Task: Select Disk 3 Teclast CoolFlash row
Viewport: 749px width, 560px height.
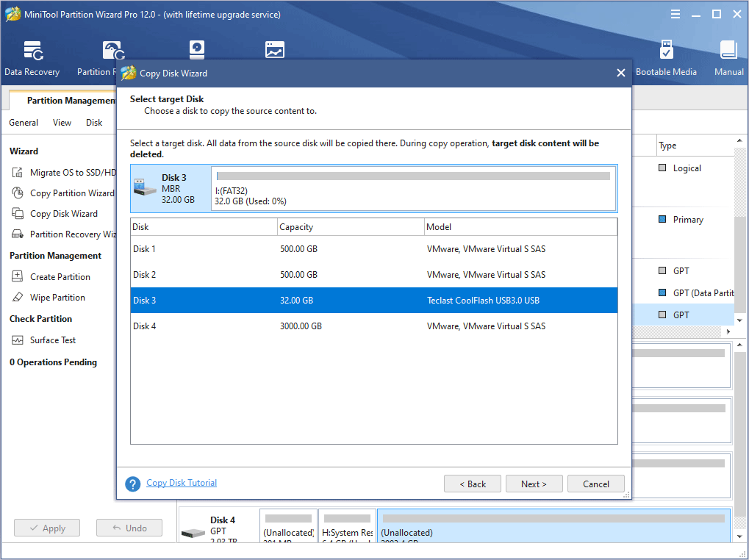Action: tap(374, 301)
